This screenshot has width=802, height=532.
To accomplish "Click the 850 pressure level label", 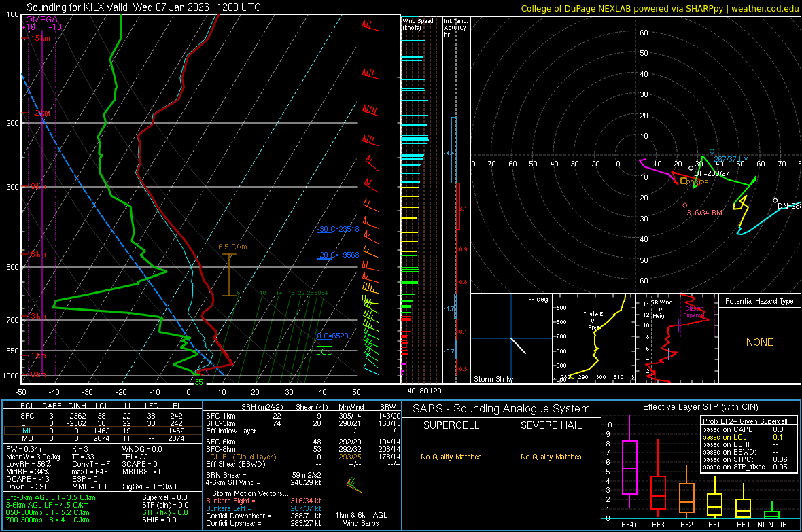I will coord(12,351).
